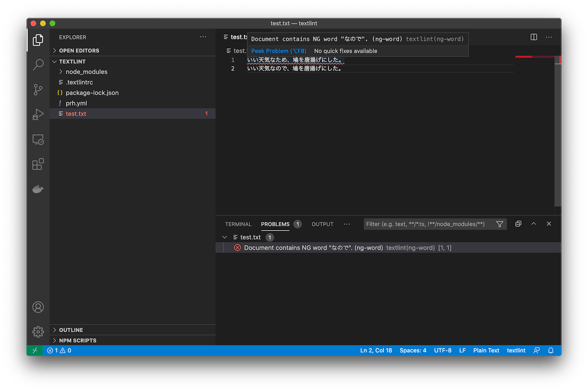Click the problems filter funnel icon
This screenshot has width=588, height=391.
click(499, 224)
